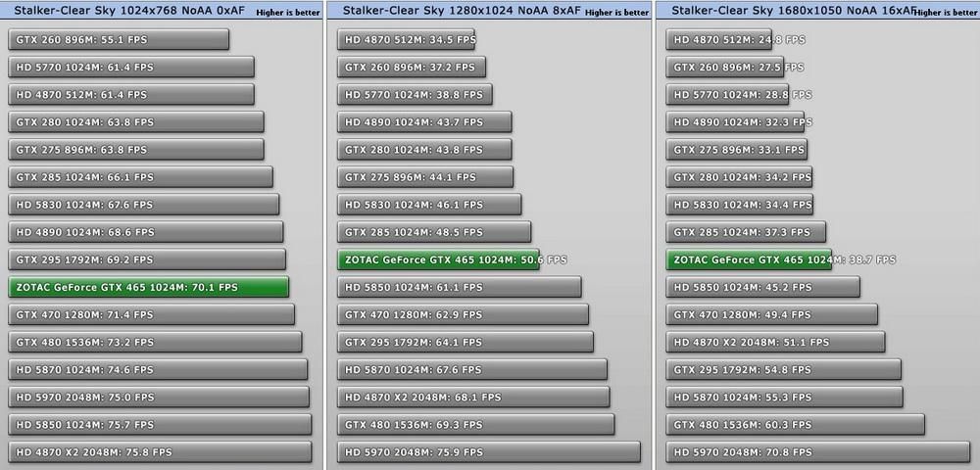Click the HD 5870 1024M 74.6 FPS bar
The image size is (980, 470).
158,369
